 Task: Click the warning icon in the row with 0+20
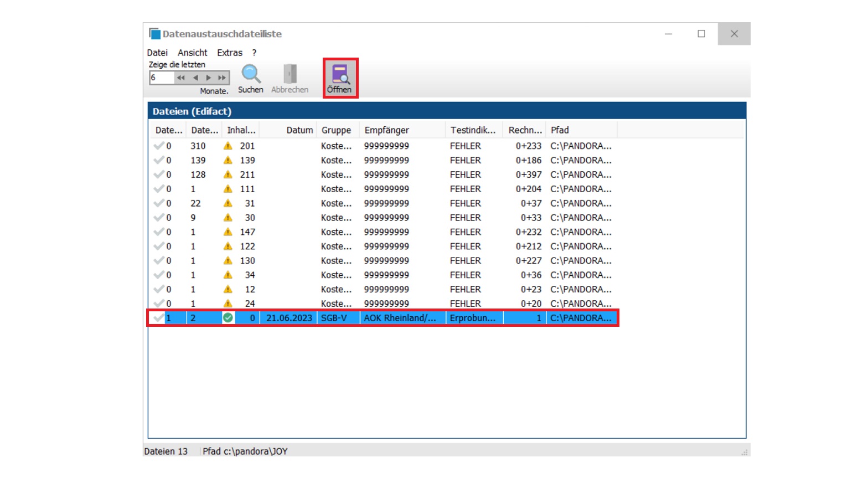click(228, 304)
